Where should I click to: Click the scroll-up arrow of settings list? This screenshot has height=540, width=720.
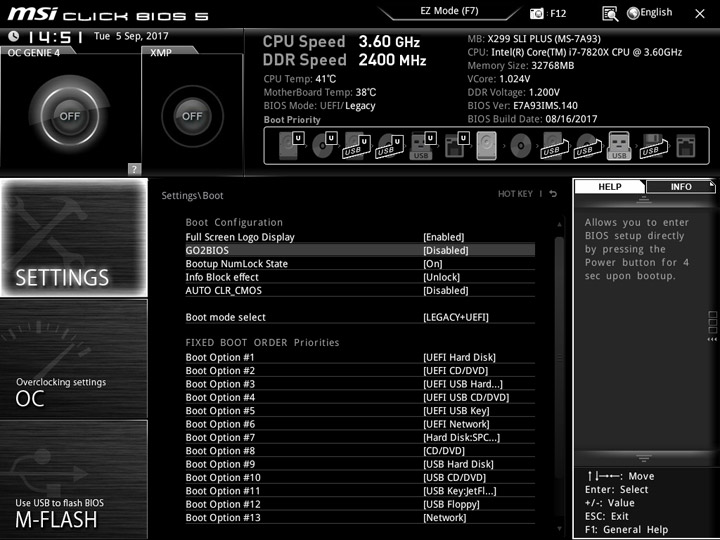(559, 224)
